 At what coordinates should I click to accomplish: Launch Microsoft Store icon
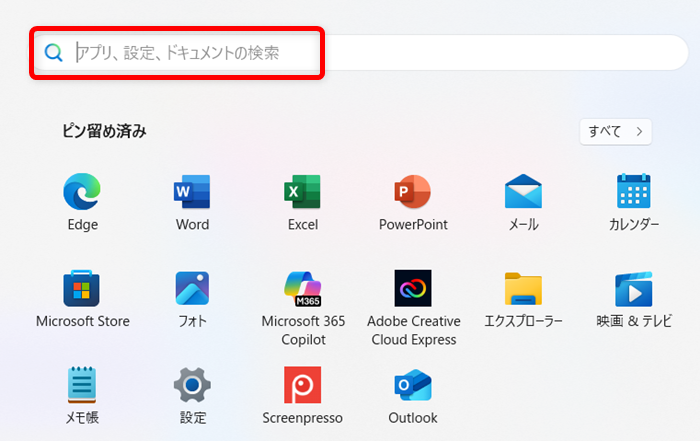coord(82,288)
